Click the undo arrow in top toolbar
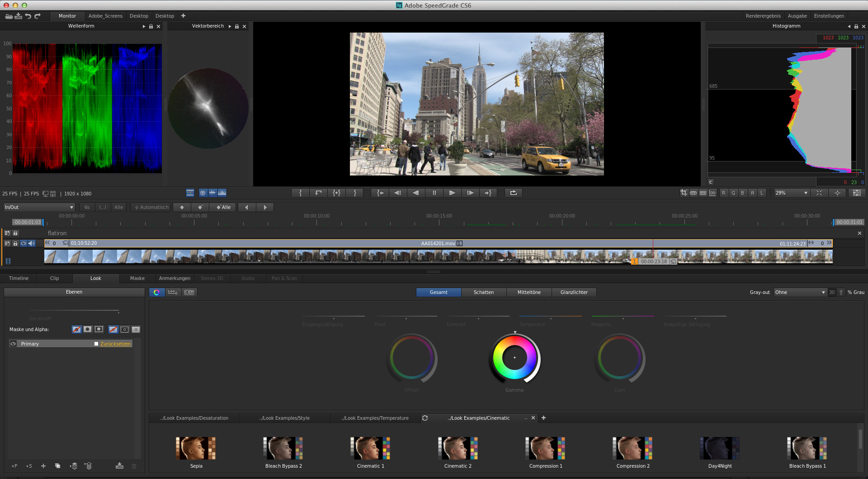868x479 pixels. tap(28, 16)
